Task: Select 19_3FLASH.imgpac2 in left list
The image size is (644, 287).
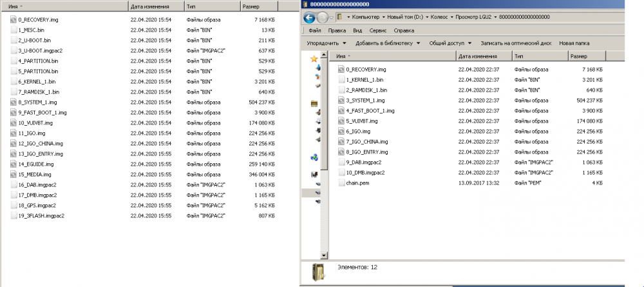Action: (41, 215)
